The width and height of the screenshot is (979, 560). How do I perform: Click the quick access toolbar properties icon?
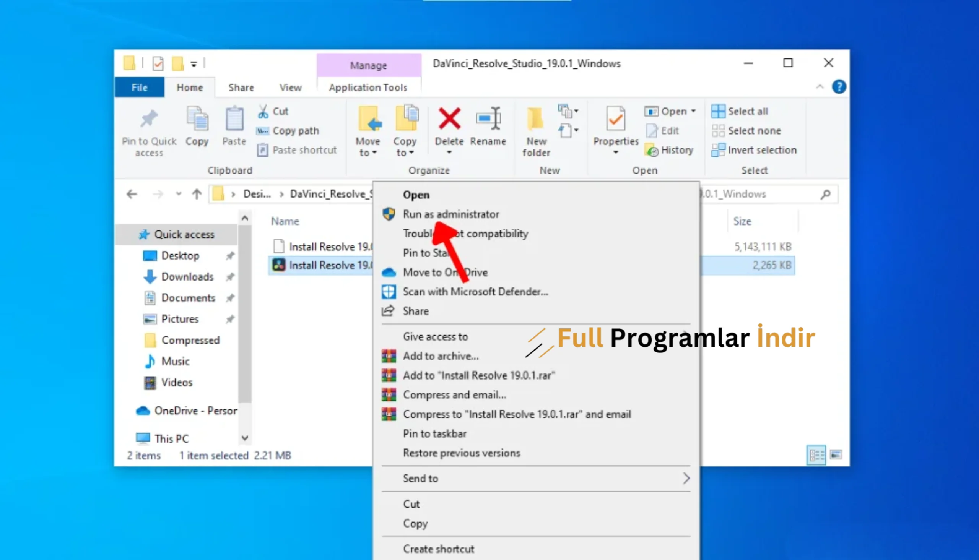[158, 63]
